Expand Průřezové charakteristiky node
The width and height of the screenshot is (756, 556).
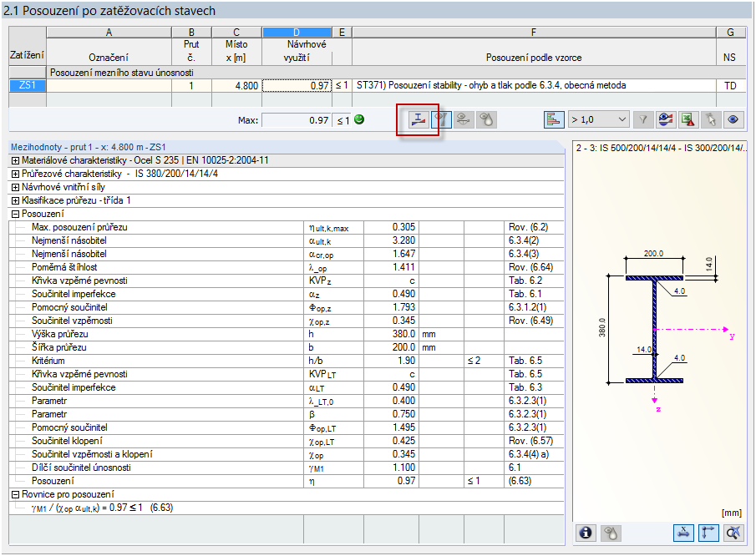coord(15,174)
